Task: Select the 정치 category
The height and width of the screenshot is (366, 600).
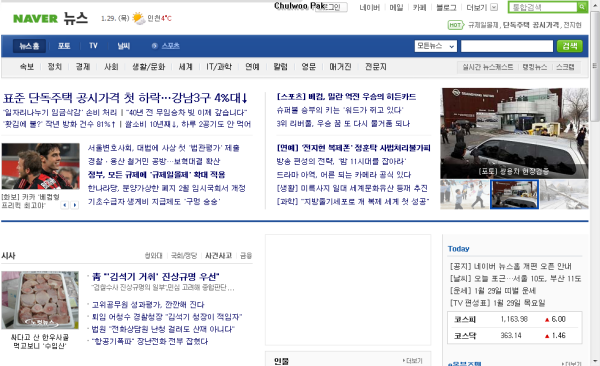Action: [x=54, y=67]
